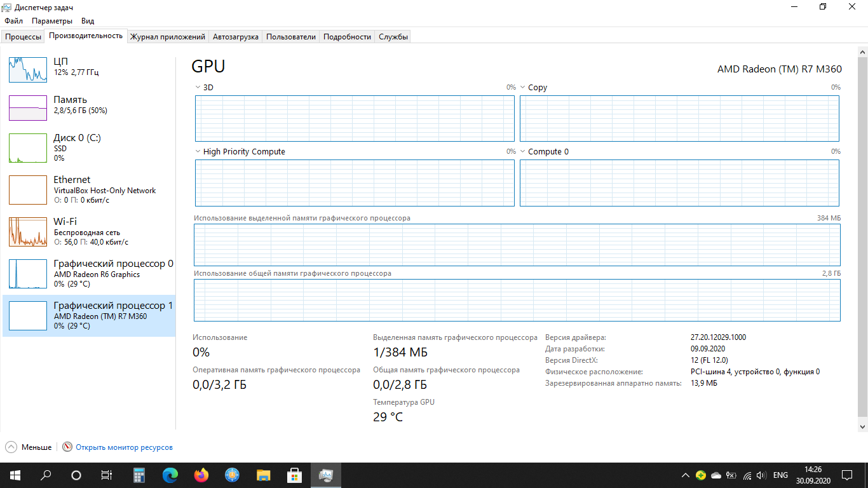Open Calculator from the taskbar

point(139,475)
